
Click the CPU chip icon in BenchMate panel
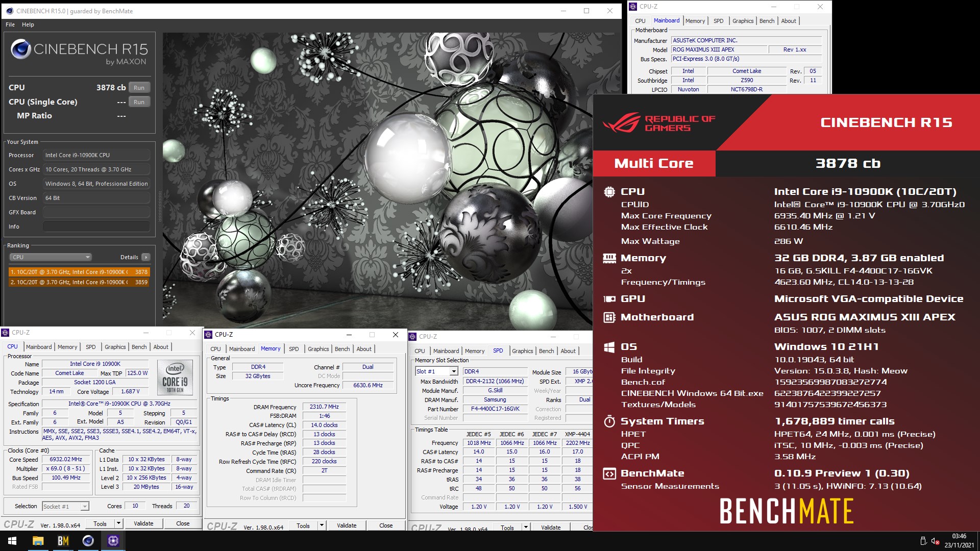(609, 192)
